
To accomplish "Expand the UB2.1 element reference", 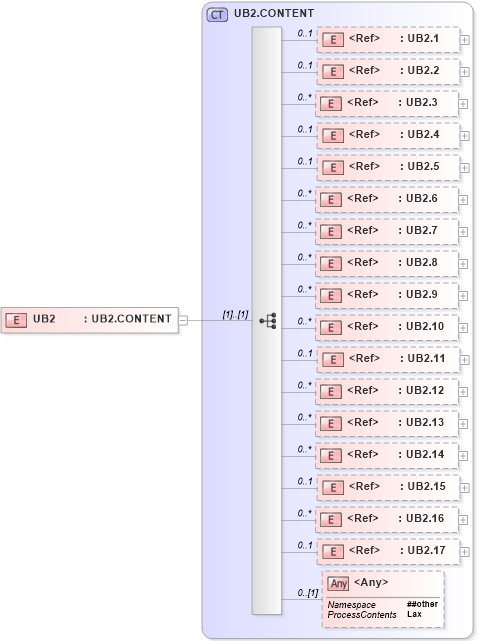I will pos(465,40).
